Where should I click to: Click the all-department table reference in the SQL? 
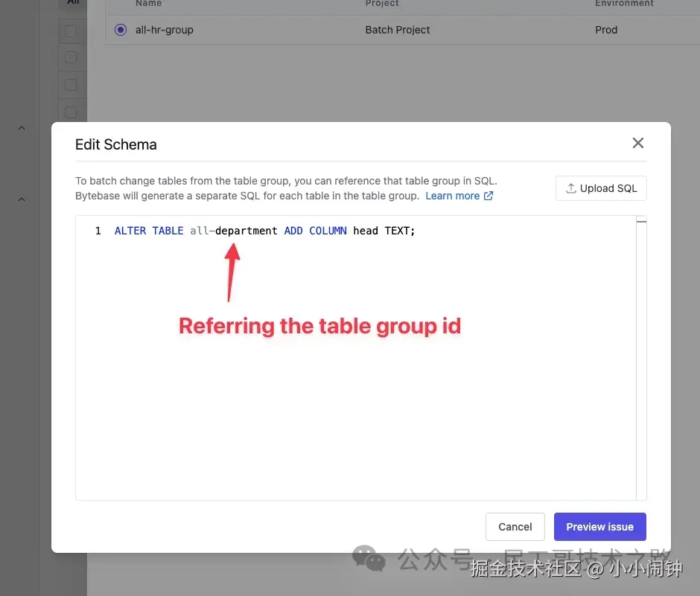[234, 231]
